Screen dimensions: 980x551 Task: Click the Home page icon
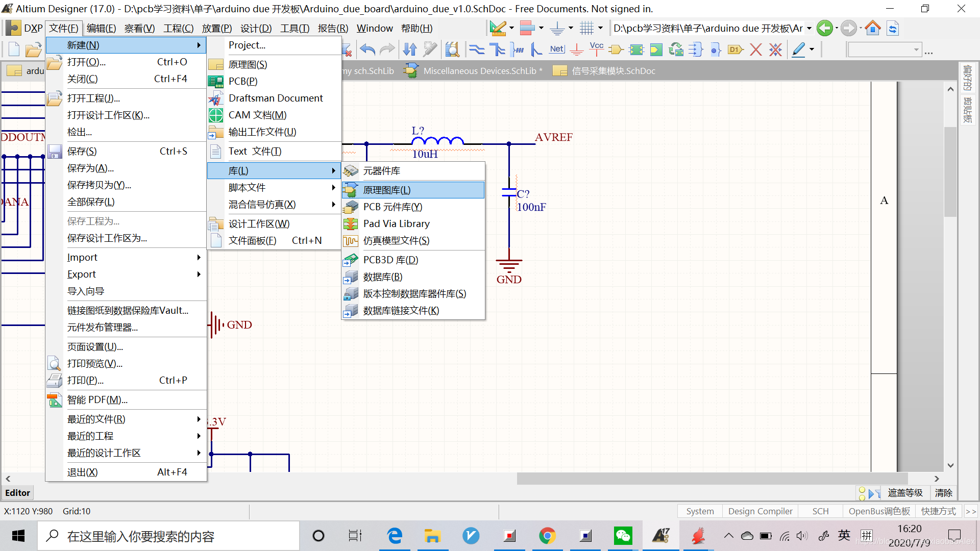pos(873,28)
